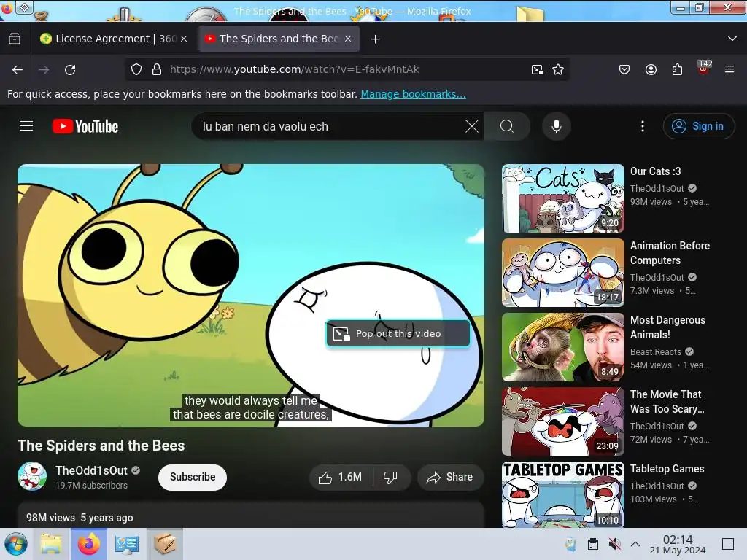View site security info via padlock icon
The image size is (747, 560).
pyautogui.click(x=157, y=69)
